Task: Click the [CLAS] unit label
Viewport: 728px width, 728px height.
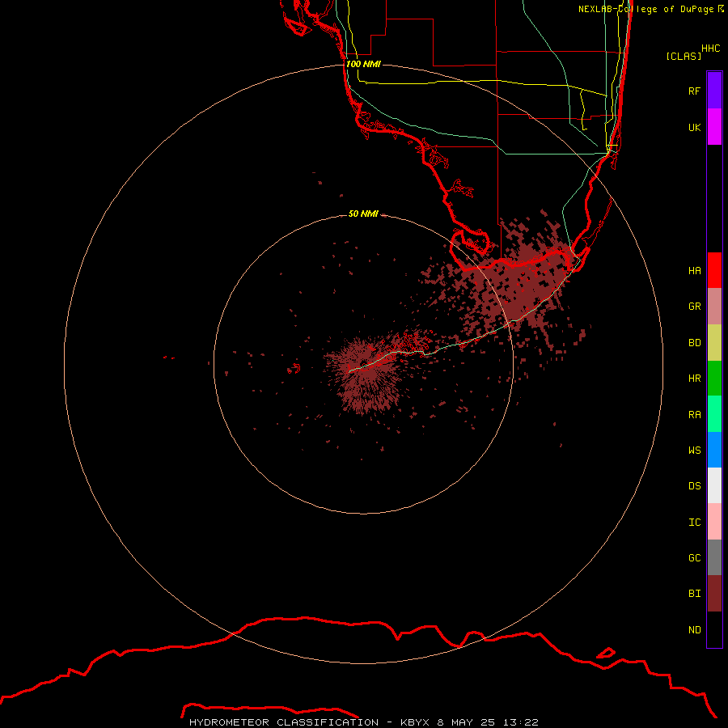Action: click(x=684, y=56)
